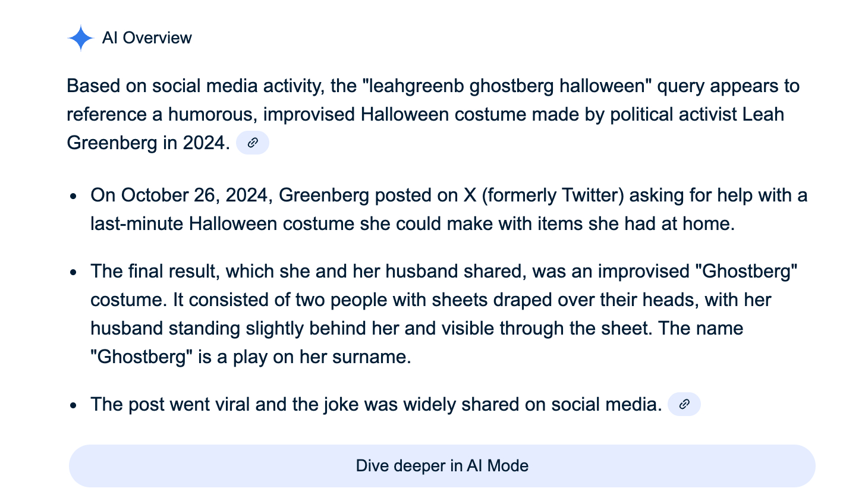The width and height of the screenshot is (843, 504).
Task: Click bullet dot beside "On October 26, 2024"
Action: 73,196
